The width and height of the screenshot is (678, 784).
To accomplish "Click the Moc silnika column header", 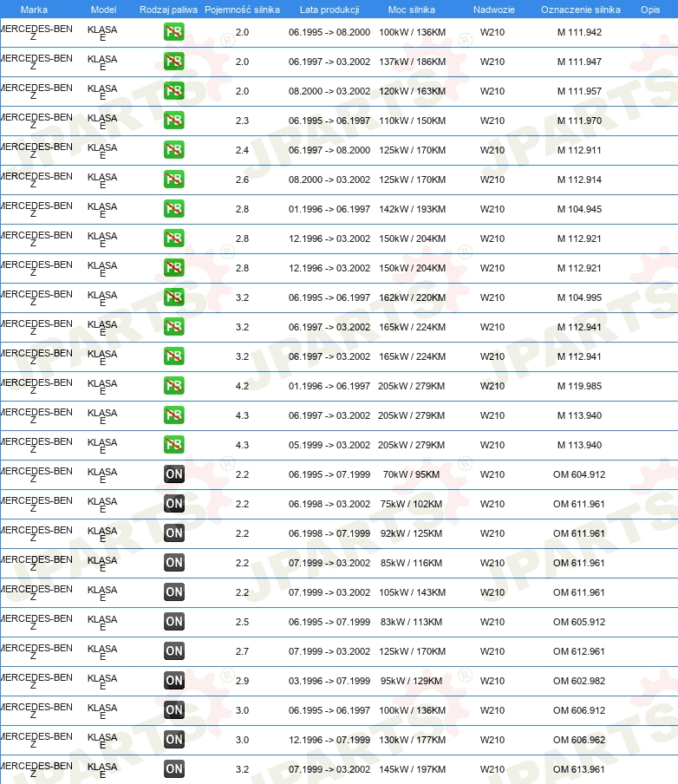I will (x=412, y=10).
